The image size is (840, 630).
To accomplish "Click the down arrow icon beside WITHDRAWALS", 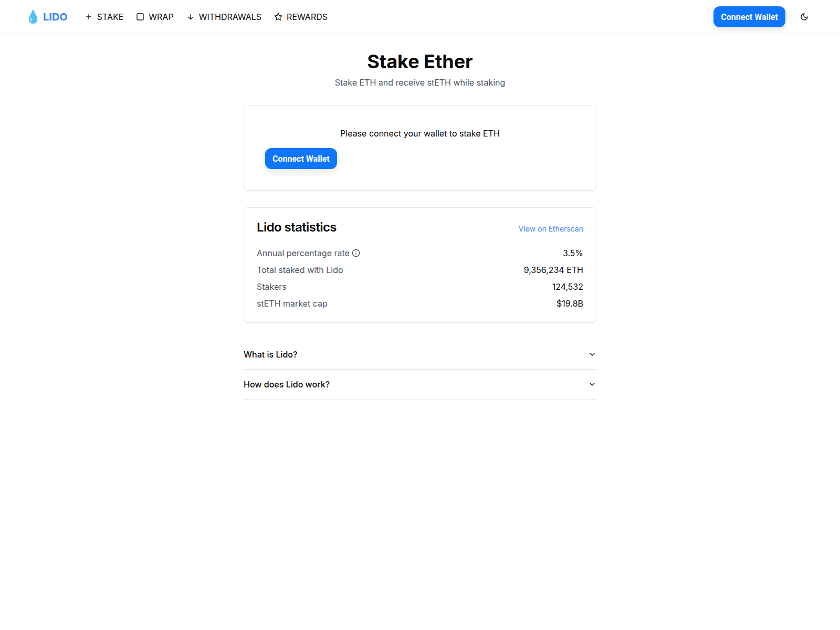I will (x=191, y=17).
